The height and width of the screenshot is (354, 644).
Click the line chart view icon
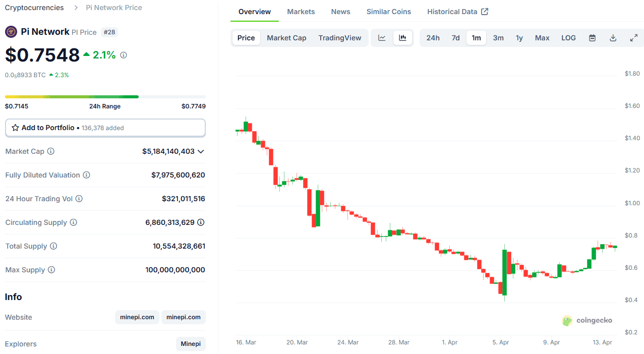tap(382, 38)
